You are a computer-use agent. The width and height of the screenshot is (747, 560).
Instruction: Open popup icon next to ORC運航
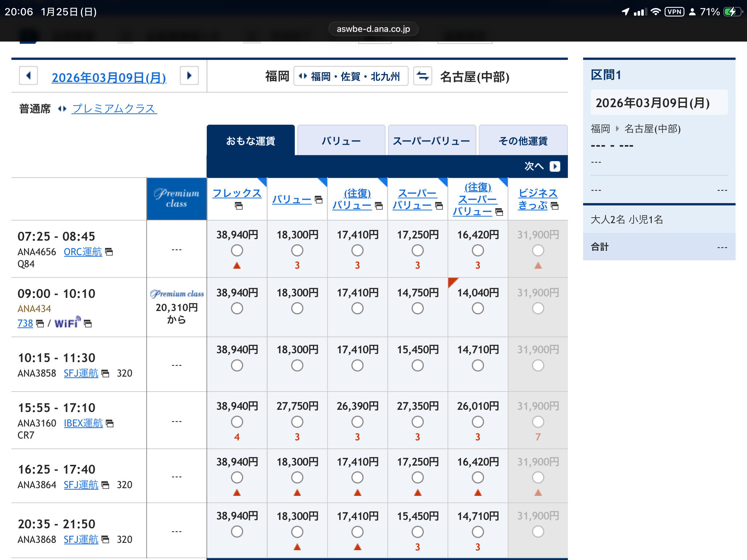109,252
